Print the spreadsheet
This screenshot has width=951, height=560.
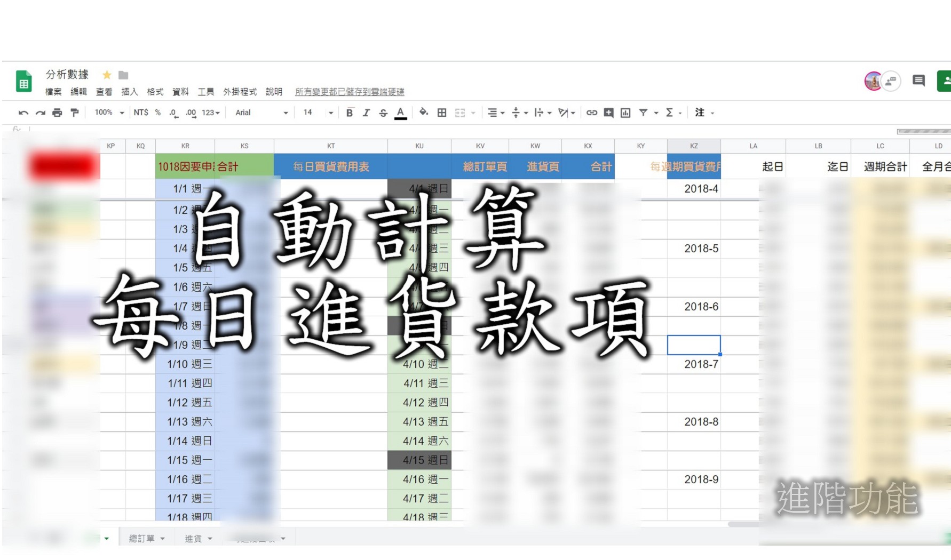(57, 113)
